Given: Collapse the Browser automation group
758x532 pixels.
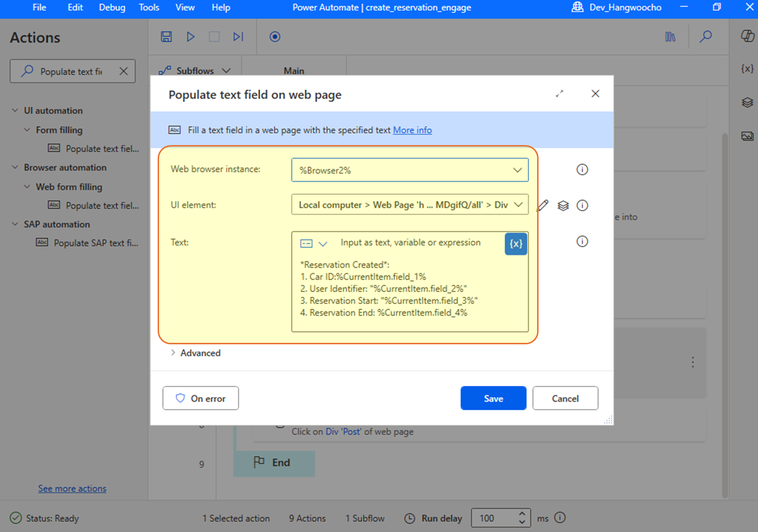Looking at the screenshot, I should (15, 168).
